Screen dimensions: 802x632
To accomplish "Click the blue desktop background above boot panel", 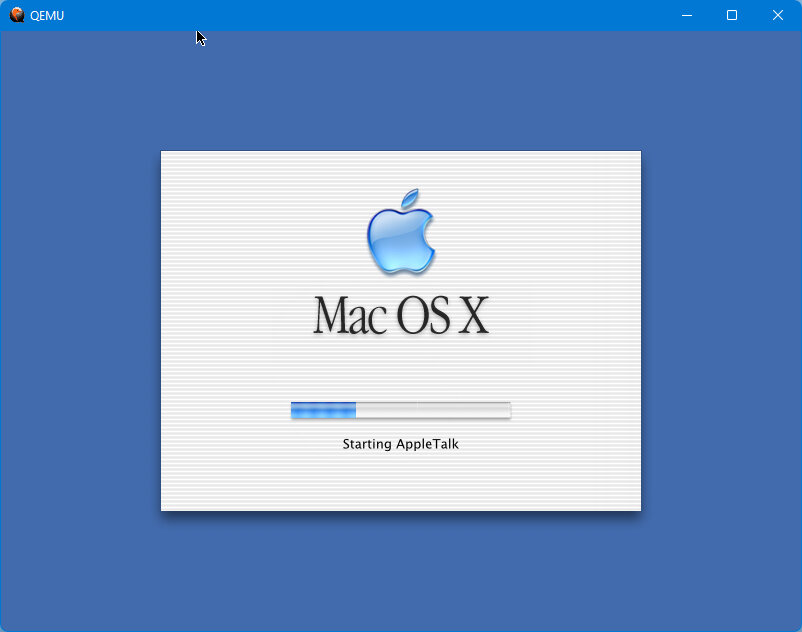I will (400, 90).
